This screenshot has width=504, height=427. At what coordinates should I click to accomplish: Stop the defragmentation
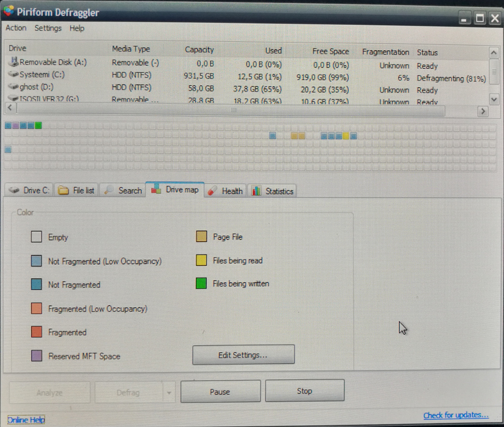tap(304, 391)
